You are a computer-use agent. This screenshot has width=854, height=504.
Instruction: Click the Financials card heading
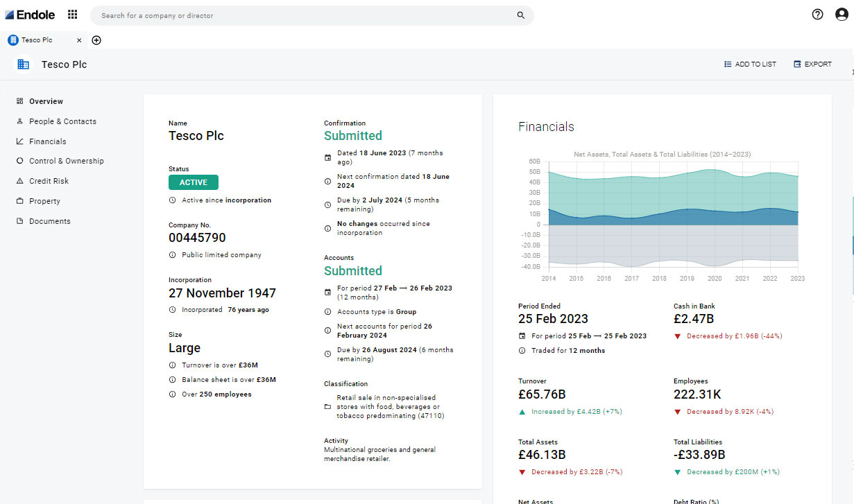[546, 127]
